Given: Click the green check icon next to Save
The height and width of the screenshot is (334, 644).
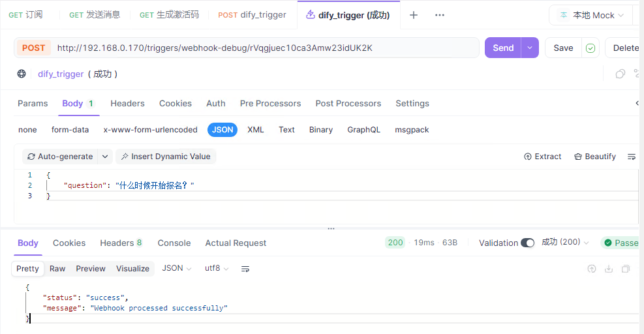Looking at the screenshot, I should pyautogui.click(x=590, y=48).
